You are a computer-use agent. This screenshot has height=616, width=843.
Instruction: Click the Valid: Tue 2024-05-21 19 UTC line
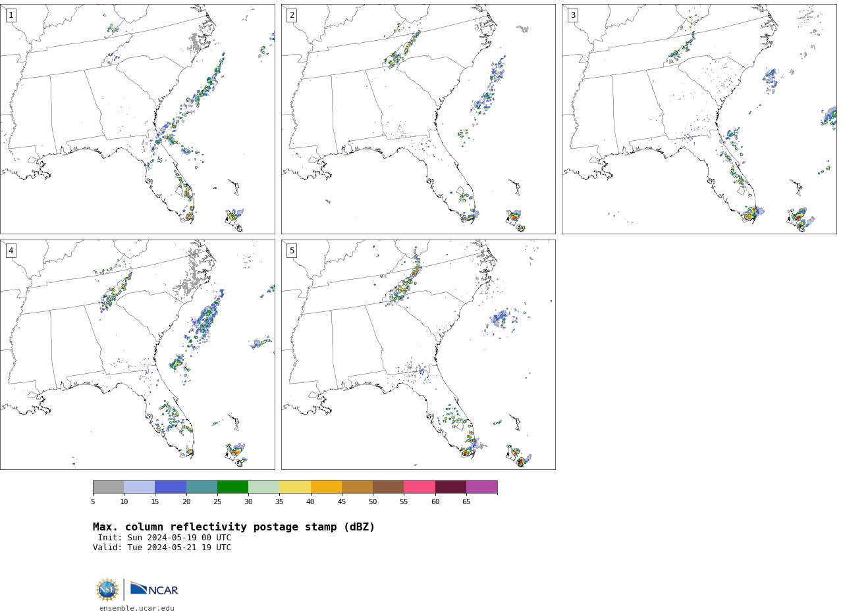(162, 548)
